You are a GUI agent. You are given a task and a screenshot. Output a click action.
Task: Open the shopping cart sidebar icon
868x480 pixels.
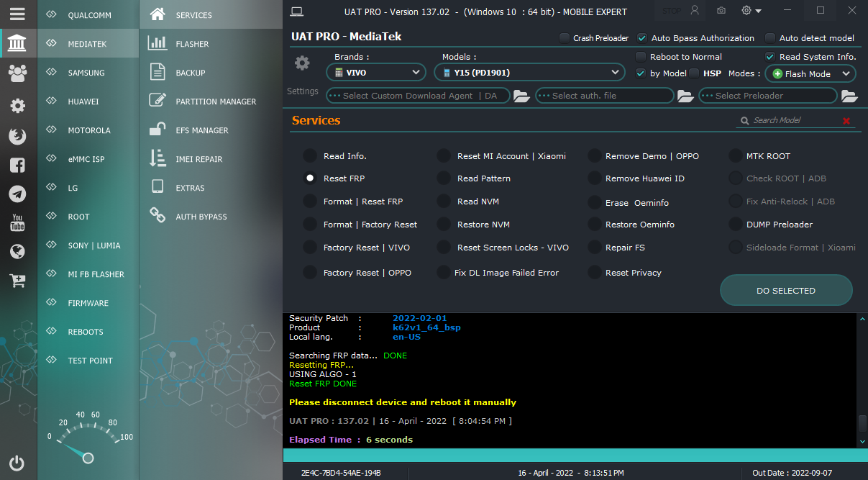point(17,281)
